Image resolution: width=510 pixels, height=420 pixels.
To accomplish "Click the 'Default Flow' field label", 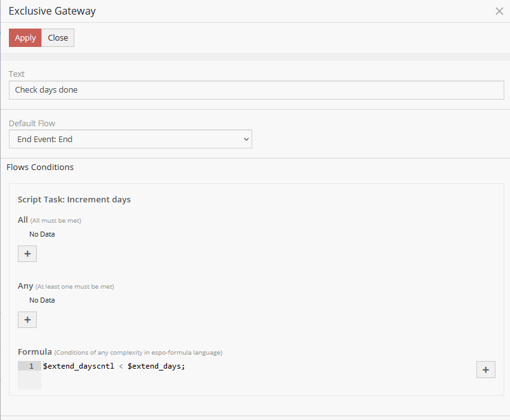I will [x=32, y=124].
